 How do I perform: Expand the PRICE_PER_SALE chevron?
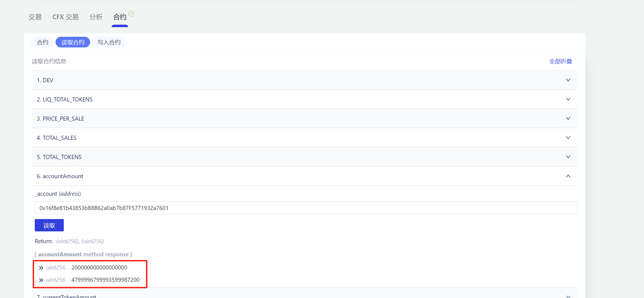(x=568, y=118)
